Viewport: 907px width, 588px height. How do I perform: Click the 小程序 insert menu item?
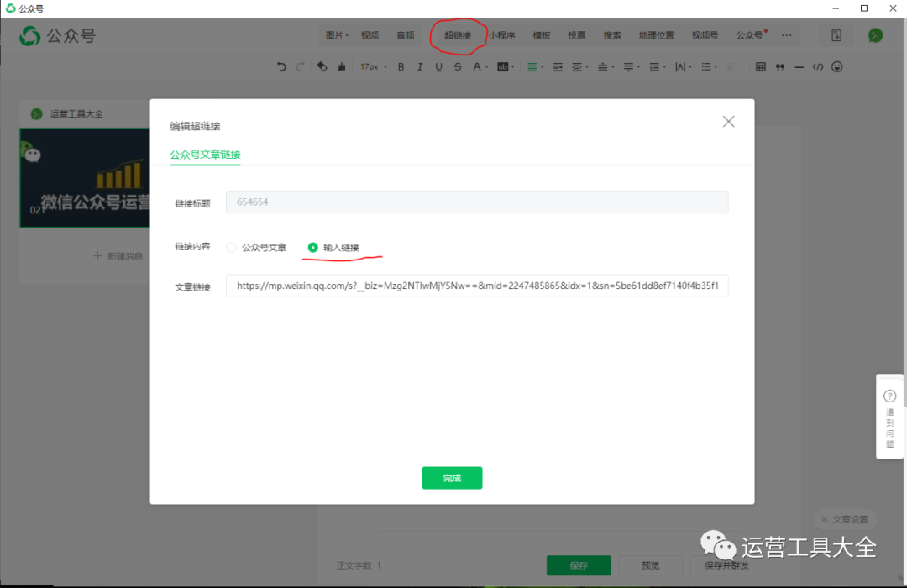point(501,35)
